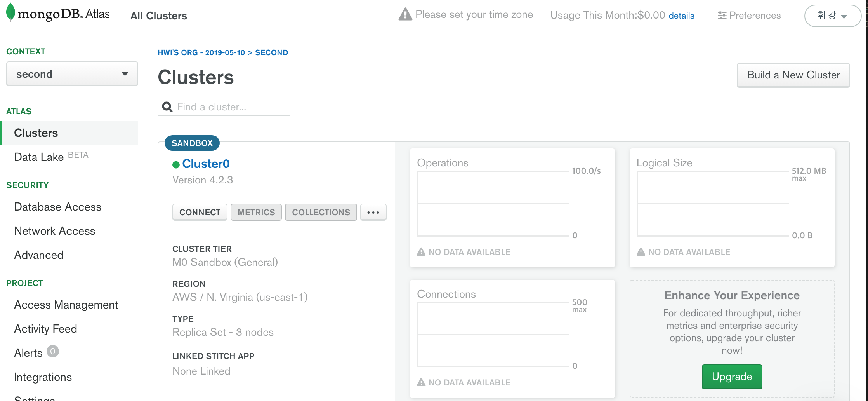Click warning icon under Connections chart
The image size is (868, 401).
[x=421, y=382]
